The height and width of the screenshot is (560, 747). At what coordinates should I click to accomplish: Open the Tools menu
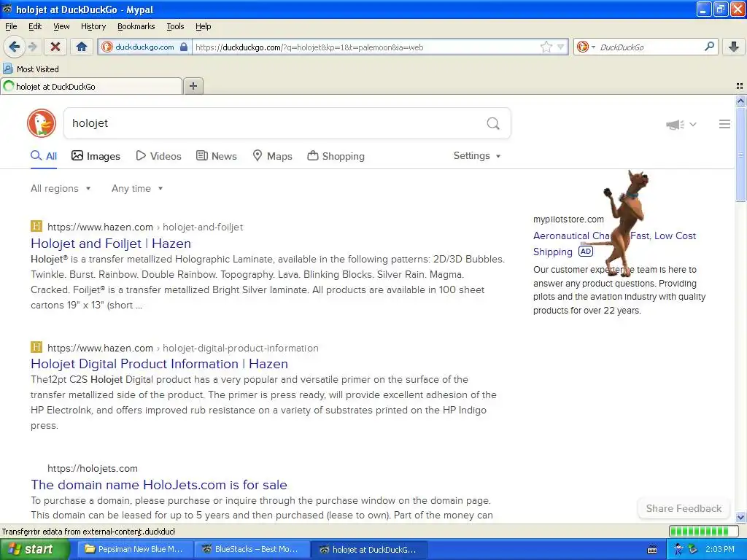(x=175, y=26)
